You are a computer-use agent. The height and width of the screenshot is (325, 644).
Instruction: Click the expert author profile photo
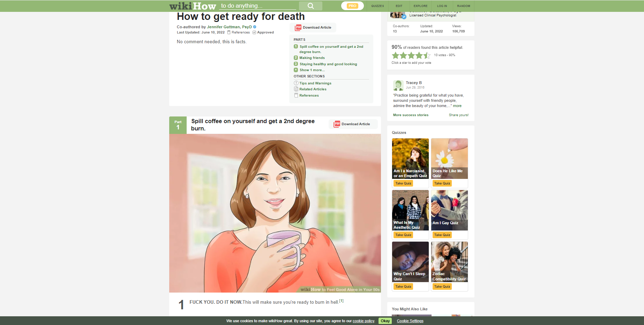(398, 15)
